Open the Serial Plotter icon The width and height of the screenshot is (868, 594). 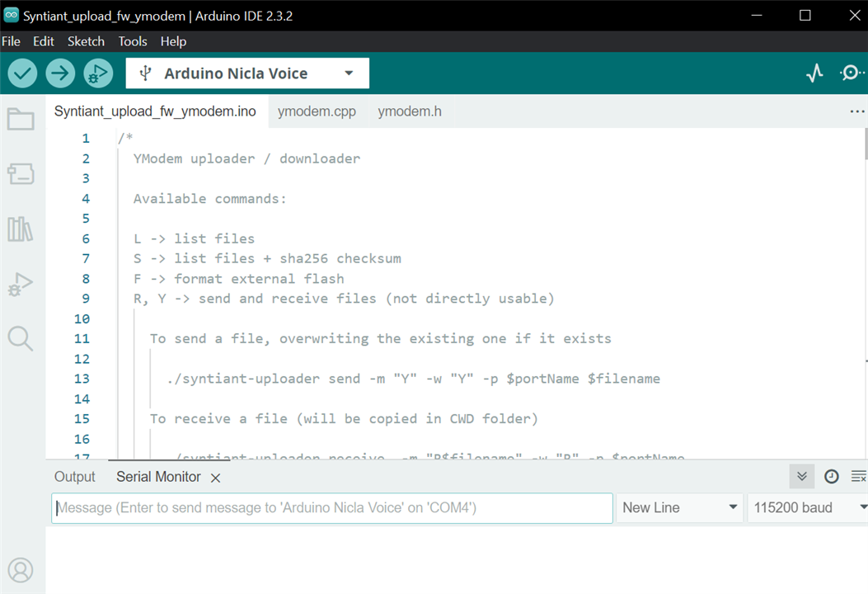click(x=814, y=73)
